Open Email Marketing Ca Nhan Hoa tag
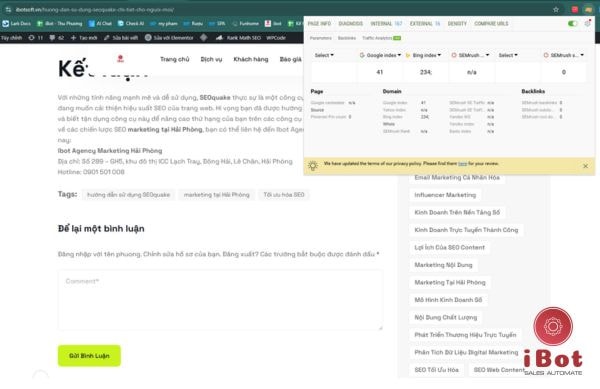This screenshot has height=389, width=600. point(457,178)
